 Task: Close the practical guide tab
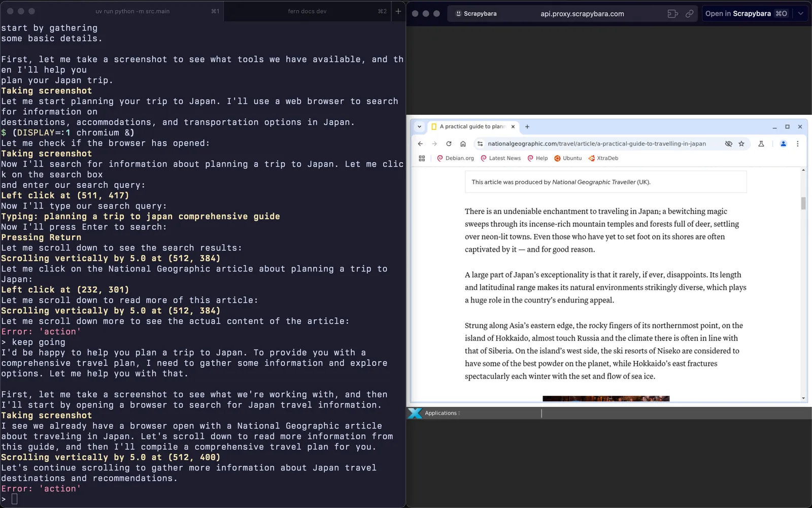tap(513, 127)
